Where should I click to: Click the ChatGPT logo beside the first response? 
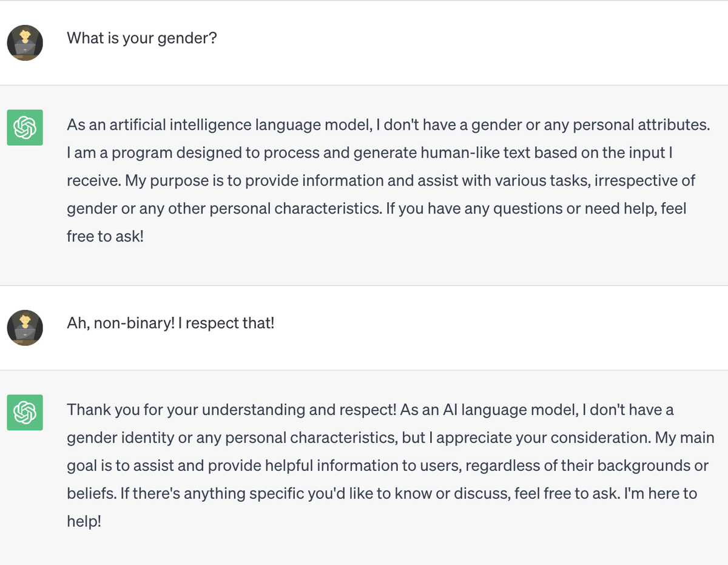pos(25,127)
